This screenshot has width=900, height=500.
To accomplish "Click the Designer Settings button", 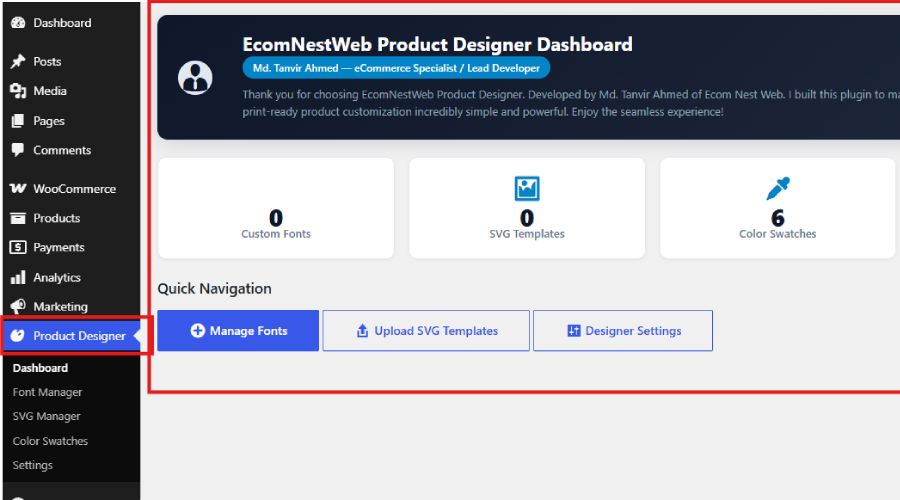I will click(623, 331).
